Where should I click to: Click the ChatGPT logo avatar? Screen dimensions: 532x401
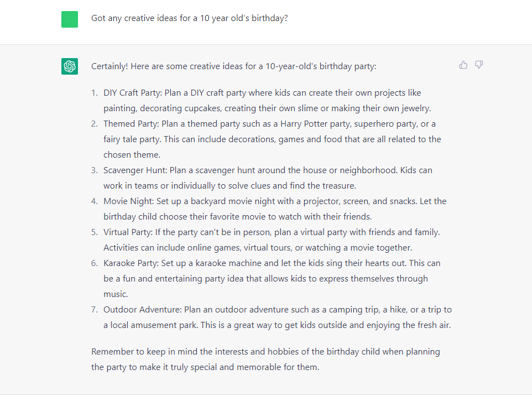70,66
